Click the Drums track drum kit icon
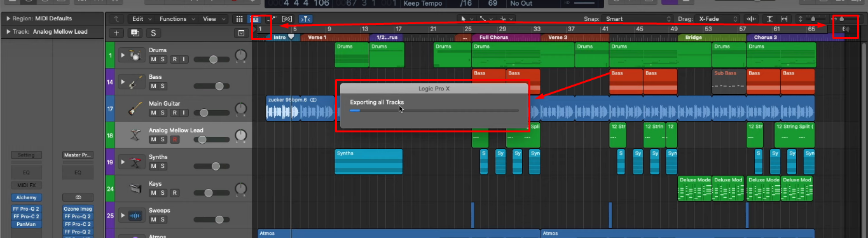The image size is (868, 238). 135,55
